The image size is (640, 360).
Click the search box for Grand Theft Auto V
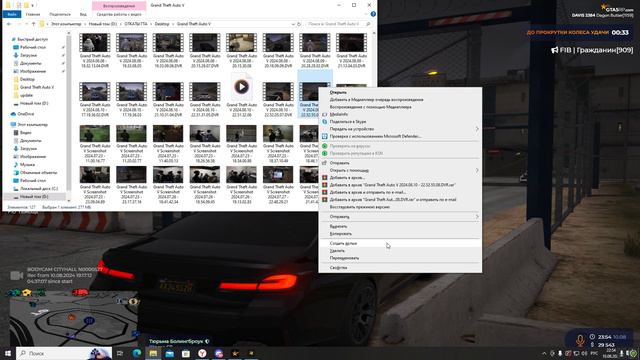click(339, 24)
